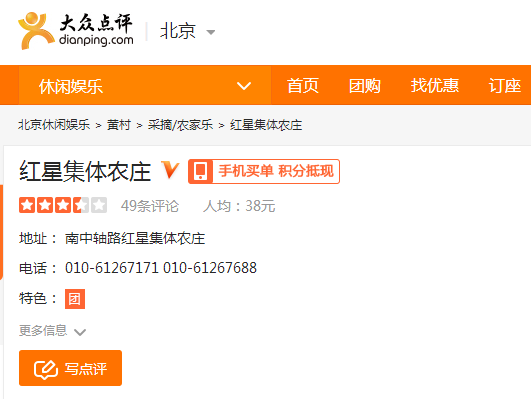
Task: Go to 采摘/农家乐 breadcrumb link
Action: [x=180, y=125]
